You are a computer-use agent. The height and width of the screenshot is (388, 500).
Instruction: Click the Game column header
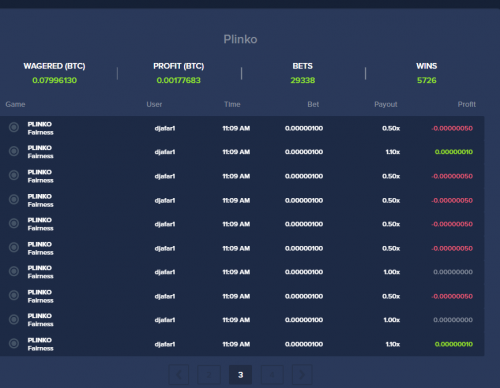point(15,104)
